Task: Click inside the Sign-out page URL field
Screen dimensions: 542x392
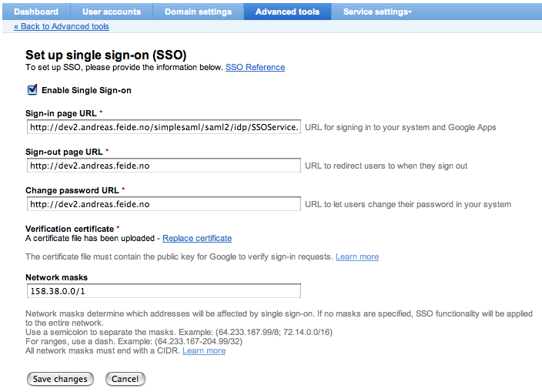Action: pos(162,166)
